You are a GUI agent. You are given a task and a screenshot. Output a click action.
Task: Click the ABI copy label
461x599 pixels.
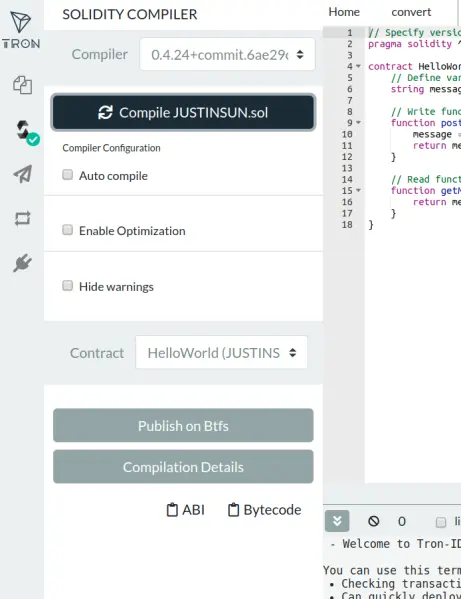[193, 510]
